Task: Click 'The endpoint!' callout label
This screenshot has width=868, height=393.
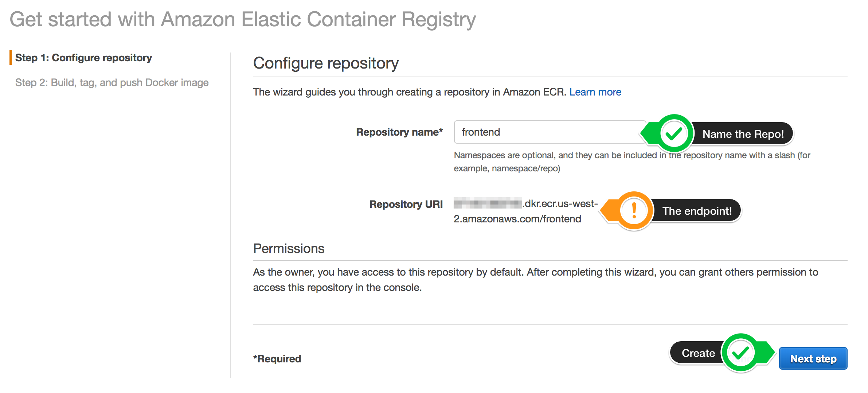Action: point(697,211)
